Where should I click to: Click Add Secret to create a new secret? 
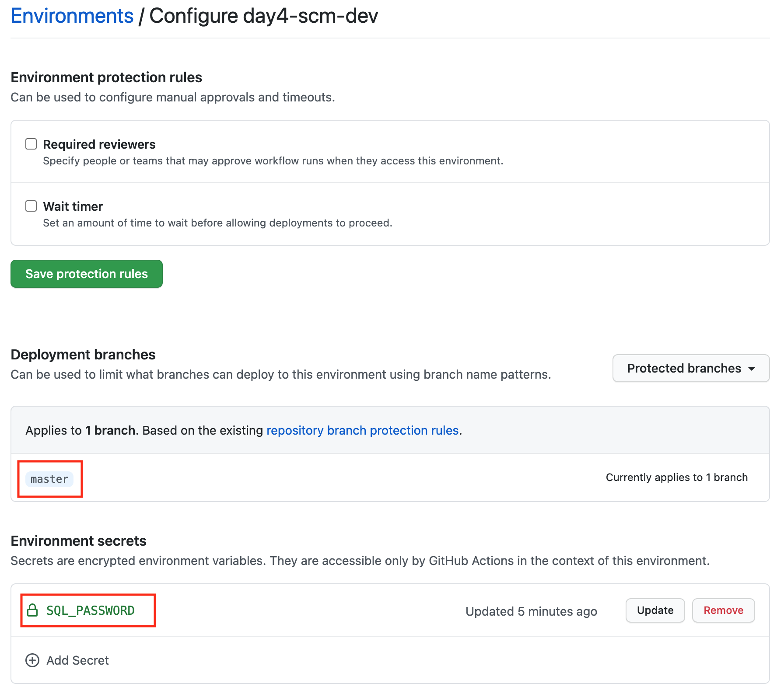pyautogui.click(x=77, y=660)
